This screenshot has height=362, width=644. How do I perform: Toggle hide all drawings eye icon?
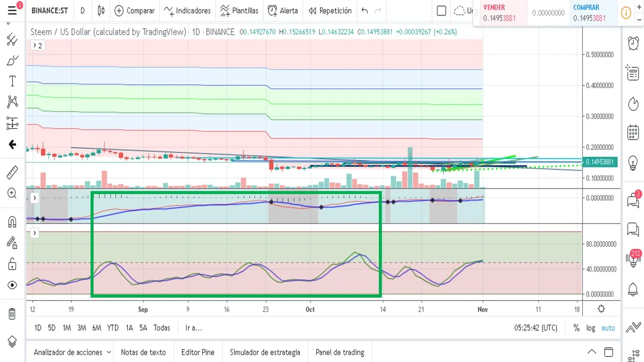12,285
